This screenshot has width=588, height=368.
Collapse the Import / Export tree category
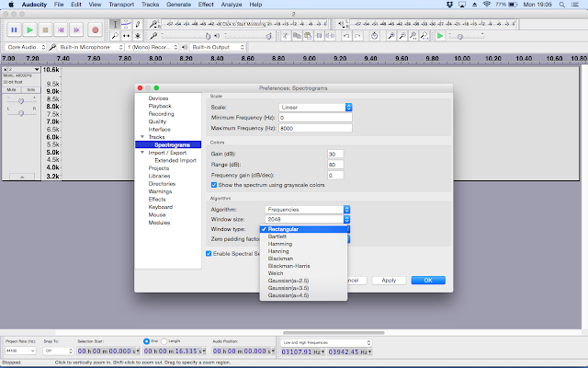pos(142,153)
